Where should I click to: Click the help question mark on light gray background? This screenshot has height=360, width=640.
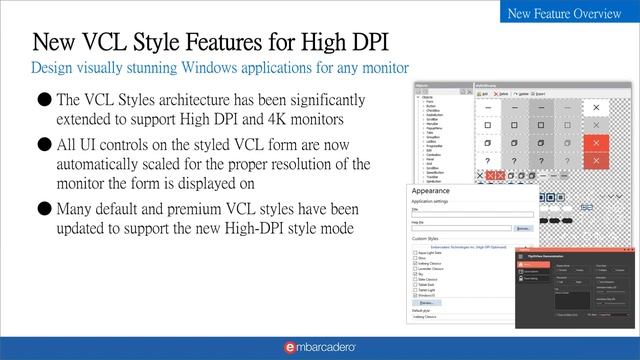click(x=514, y=161)
